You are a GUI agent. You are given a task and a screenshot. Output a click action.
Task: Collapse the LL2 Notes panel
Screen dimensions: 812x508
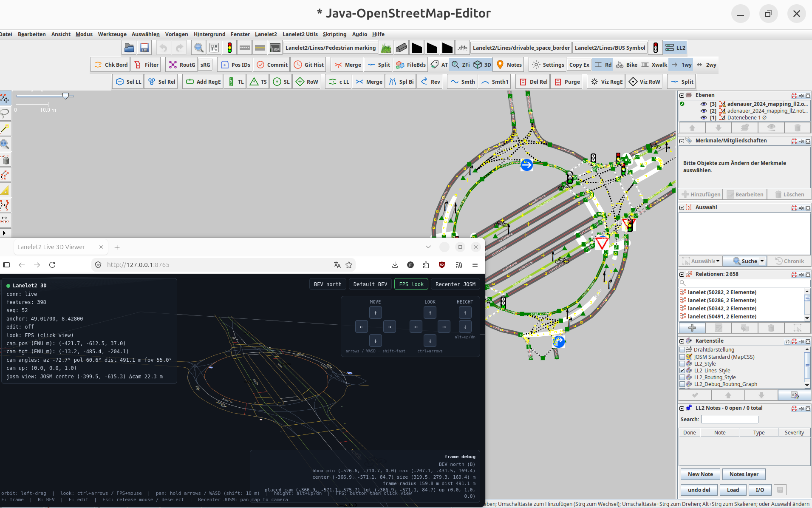click(682, 408)
